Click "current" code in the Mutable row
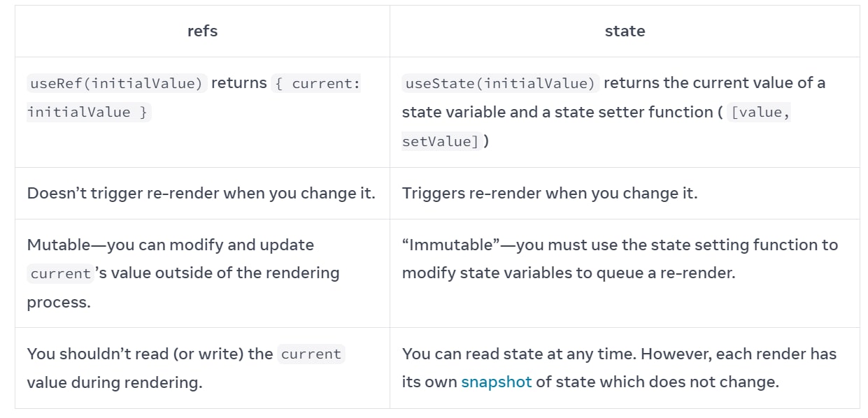 point(60,274)
